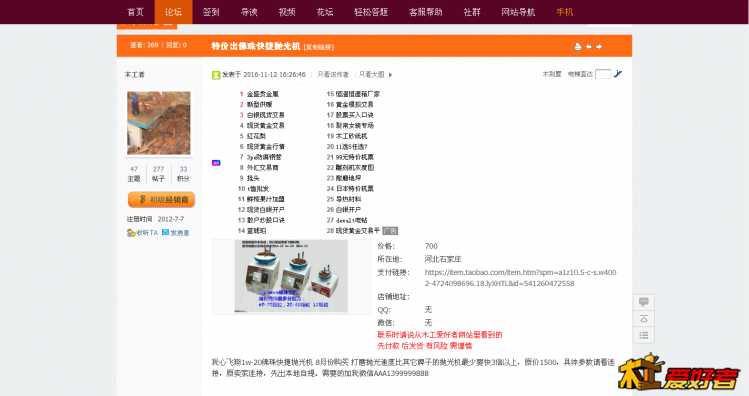The image size is (749, 396).
Task: Click the green poster icon beside post date
Action: [216, 75]
